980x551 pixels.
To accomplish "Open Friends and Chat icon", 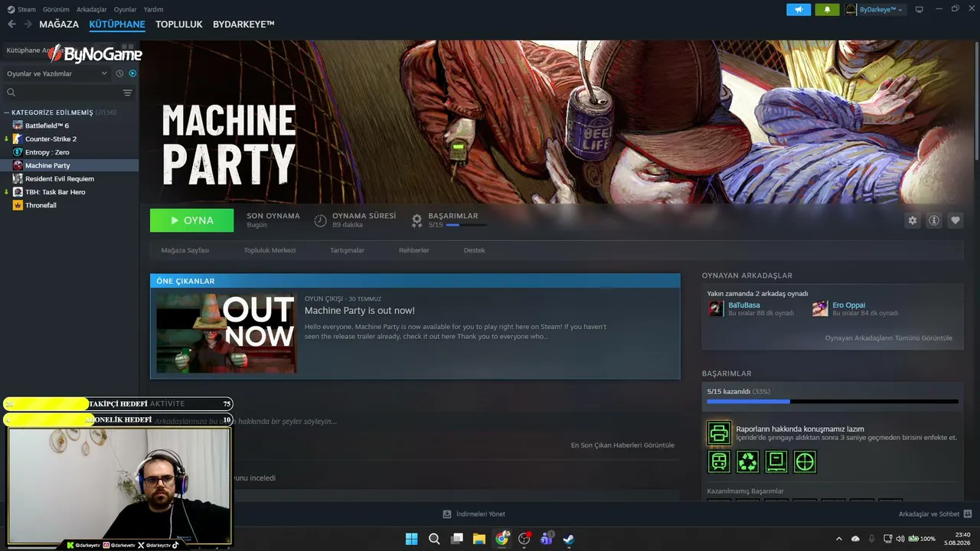I will click(x=967, y=514).
